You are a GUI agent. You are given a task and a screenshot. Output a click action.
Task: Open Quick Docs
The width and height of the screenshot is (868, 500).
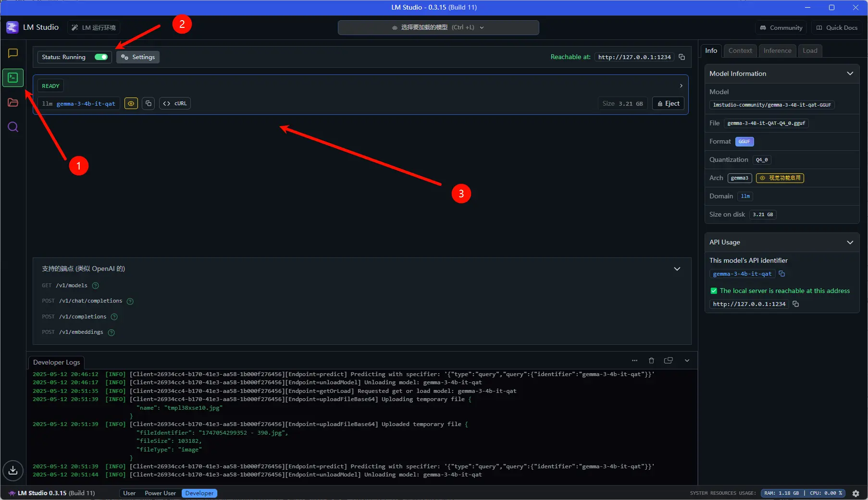(837, 28)
